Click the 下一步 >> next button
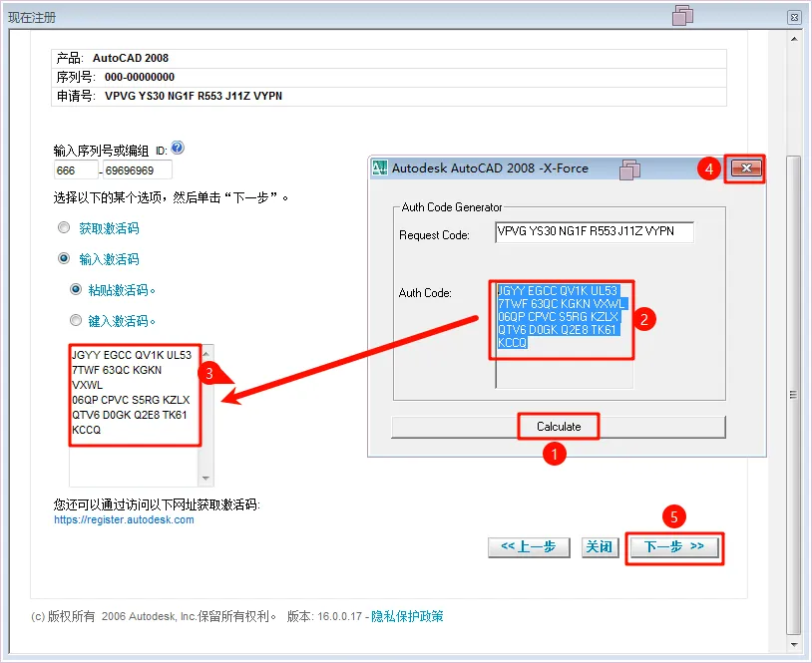This screenshot has width=812, height=663. [x=673, y=546]
